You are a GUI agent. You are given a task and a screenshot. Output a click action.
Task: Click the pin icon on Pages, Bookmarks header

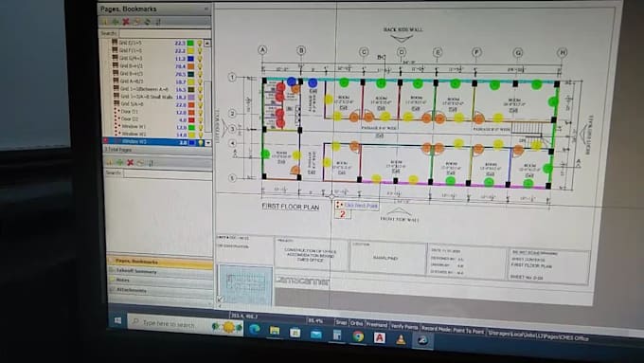206,9
